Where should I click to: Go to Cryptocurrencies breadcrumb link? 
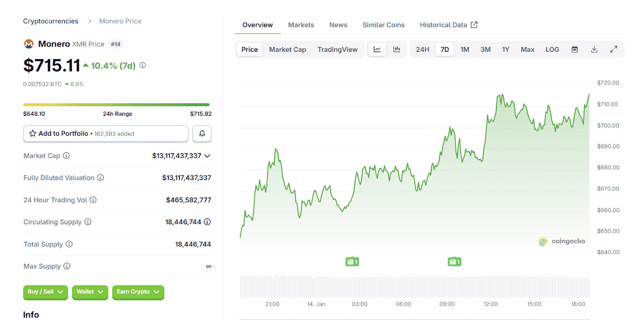[51, 21]
